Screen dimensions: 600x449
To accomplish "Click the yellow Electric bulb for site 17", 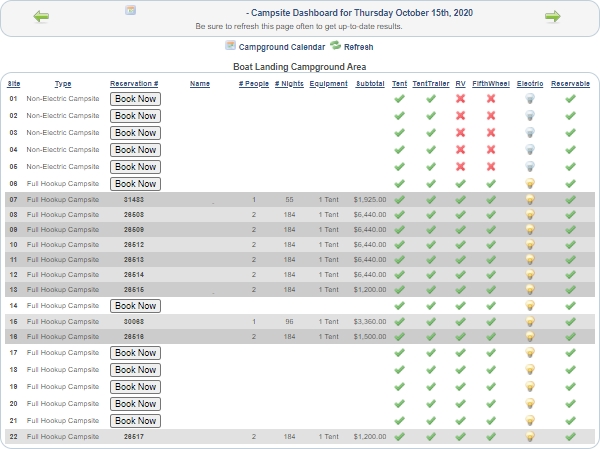I will tap(531, 353).
